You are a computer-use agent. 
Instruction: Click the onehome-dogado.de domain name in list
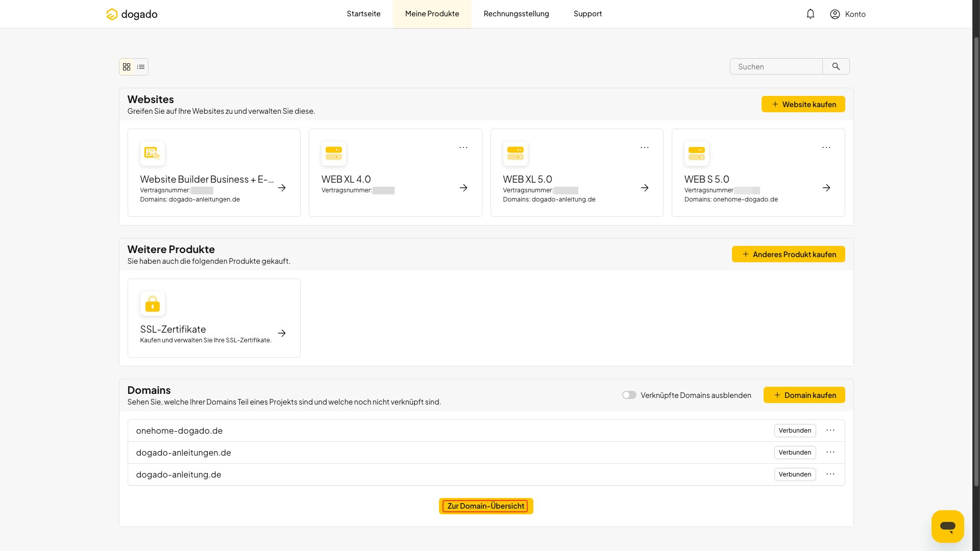pyautogui.click(x=179, y=431)
